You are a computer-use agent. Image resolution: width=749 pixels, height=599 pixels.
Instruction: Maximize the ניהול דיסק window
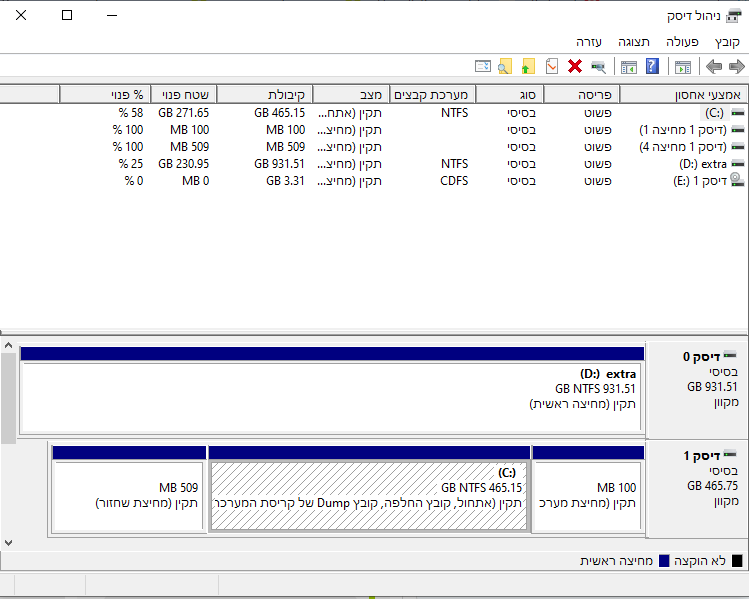tap(67, 15)
